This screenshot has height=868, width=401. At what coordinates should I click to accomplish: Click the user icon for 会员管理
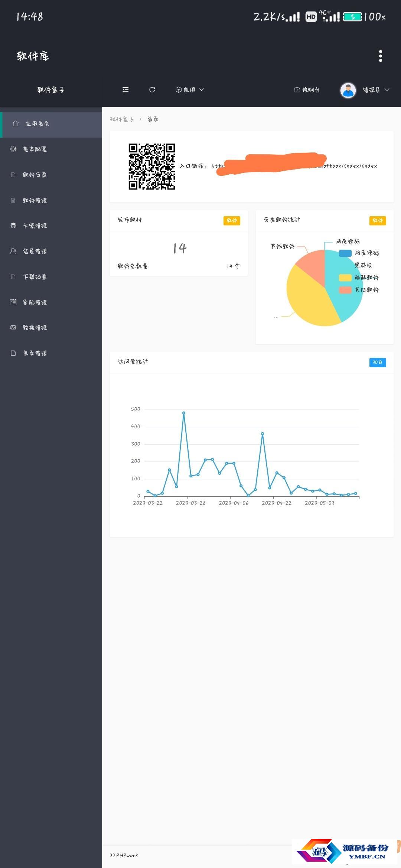(13, 251)
